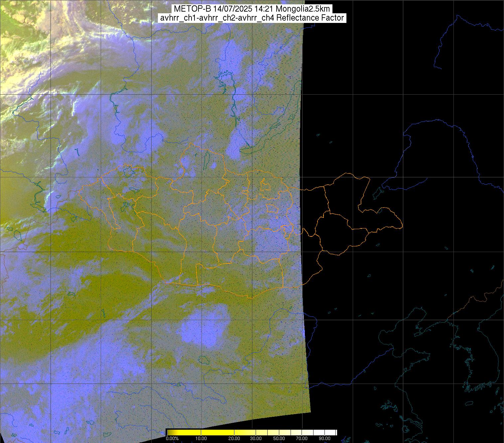Click the "METOP-B 14/07/2025 14:21 Mongolia2.5km" title text
The image size is (504, 443).
click(252, 9)
